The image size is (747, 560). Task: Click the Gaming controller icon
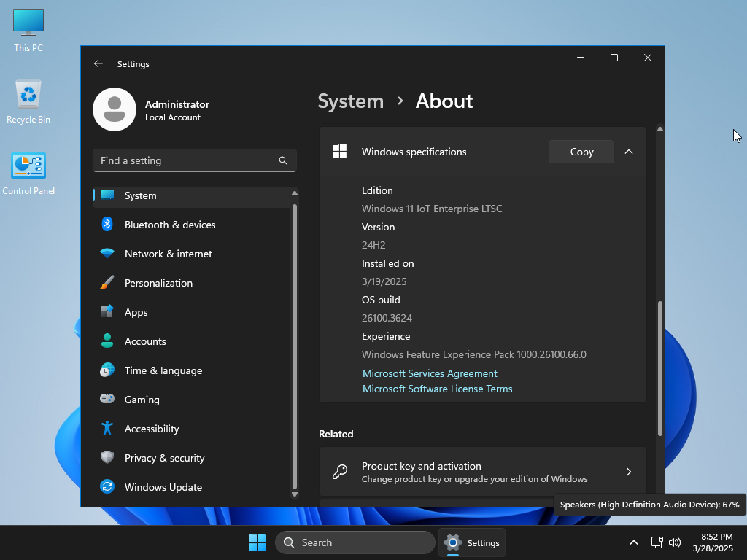(x=107, y=399)
